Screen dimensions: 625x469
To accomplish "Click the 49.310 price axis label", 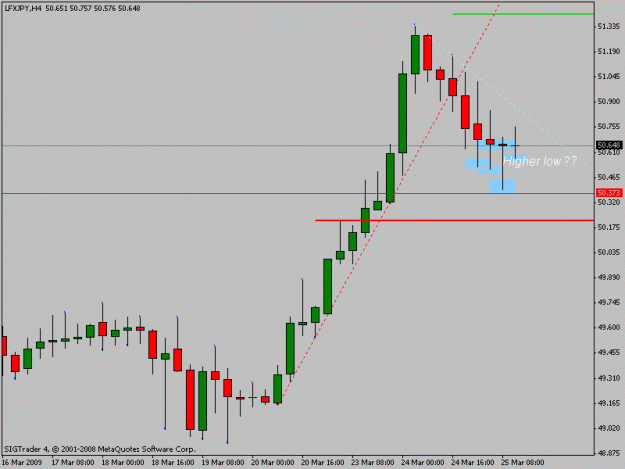I will click(x=609, y=378).
